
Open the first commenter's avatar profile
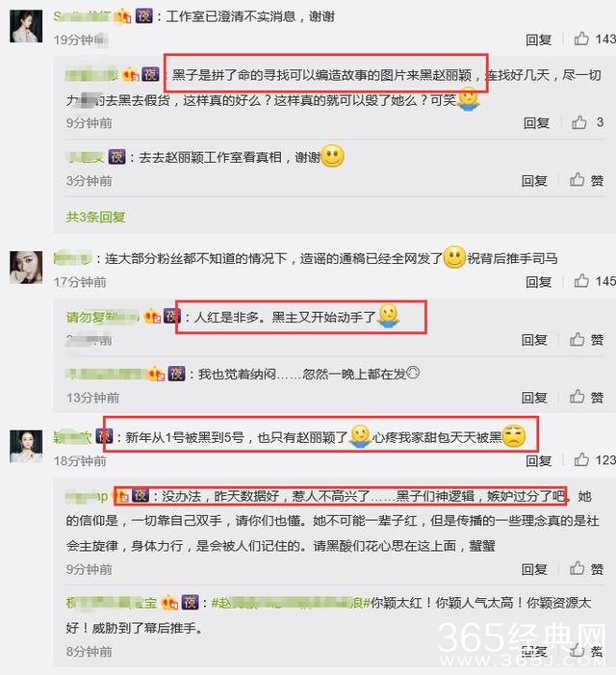coord(26,26)
